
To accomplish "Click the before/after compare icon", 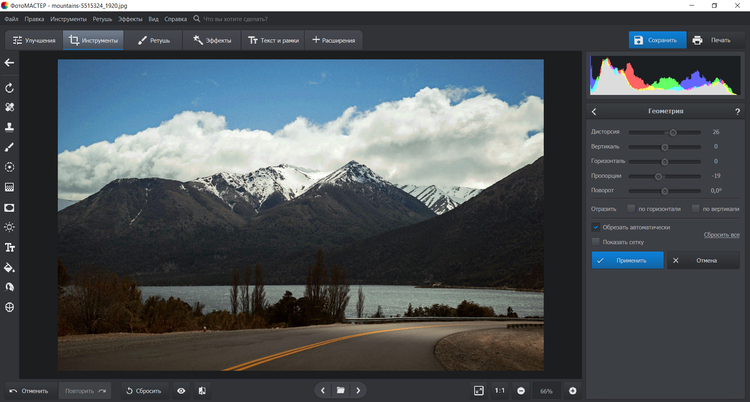I will [202, 390].
